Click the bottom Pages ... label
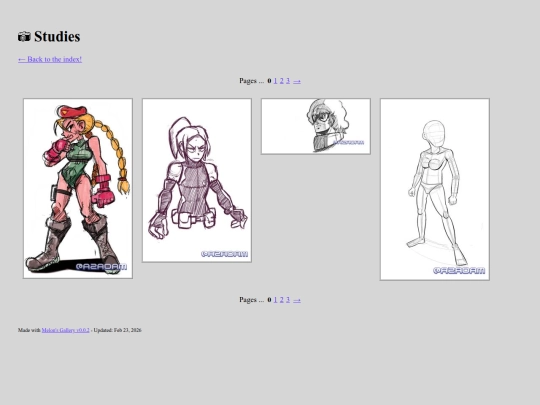Viewport: 540px width, 405px height. [252, 300]
